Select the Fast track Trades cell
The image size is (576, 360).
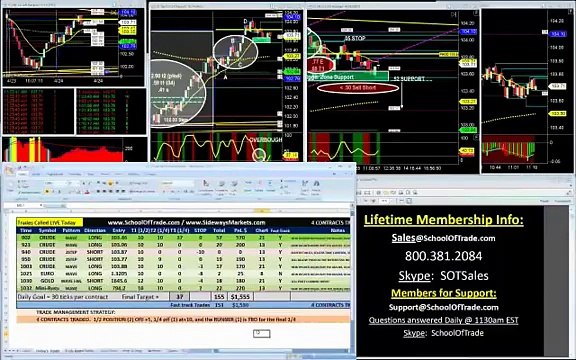[x=190, y=305]
